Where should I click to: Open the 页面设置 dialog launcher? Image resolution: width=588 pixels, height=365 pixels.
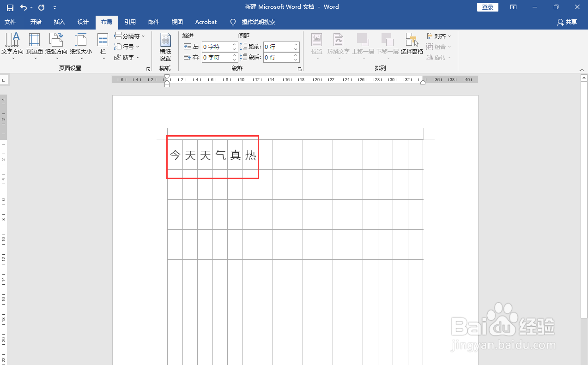click(148, 68)
